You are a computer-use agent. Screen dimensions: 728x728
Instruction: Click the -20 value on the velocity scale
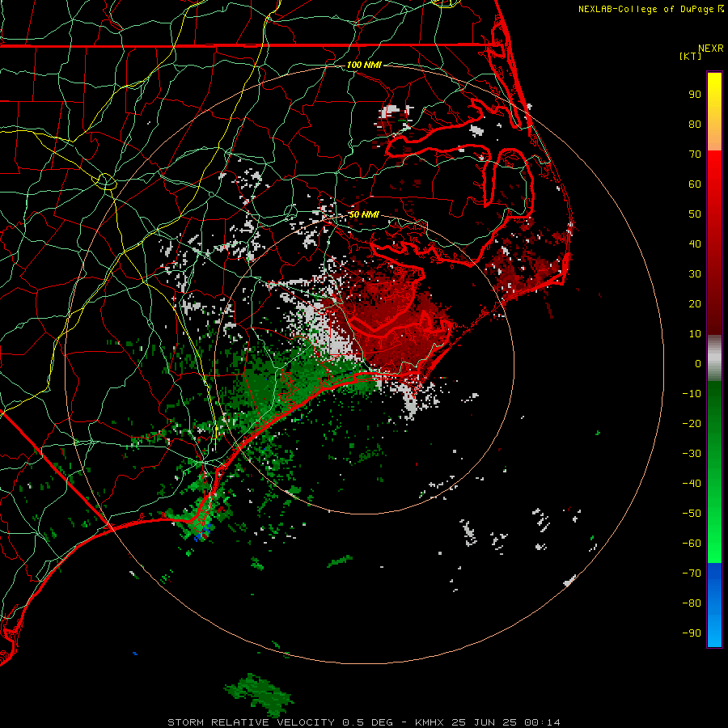click(x=692, y=424)
